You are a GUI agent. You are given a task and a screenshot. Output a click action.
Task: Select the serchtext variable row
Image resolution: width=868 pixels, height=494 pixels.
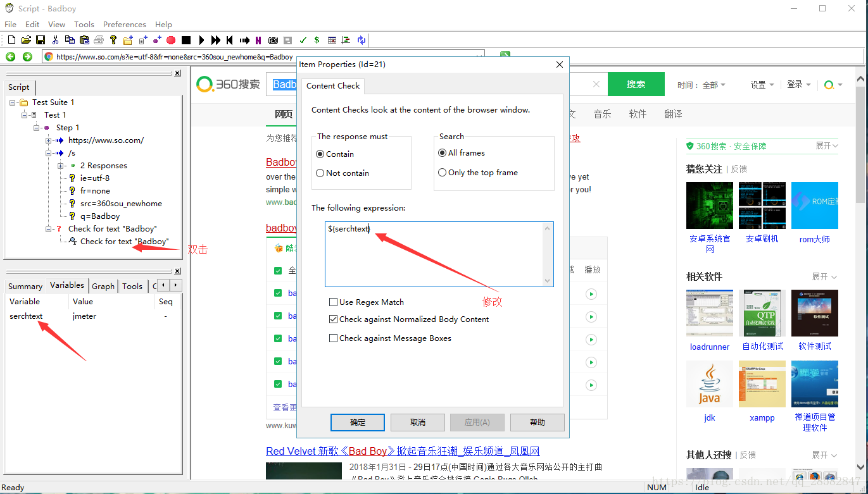93,316
